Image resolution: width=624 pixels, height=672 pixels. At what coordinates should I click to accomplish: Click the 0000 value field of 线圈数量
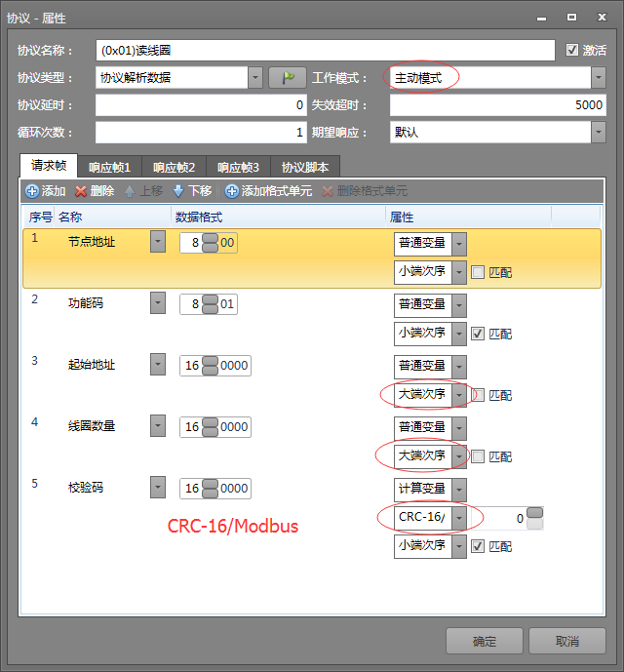(x=234, y=427)
